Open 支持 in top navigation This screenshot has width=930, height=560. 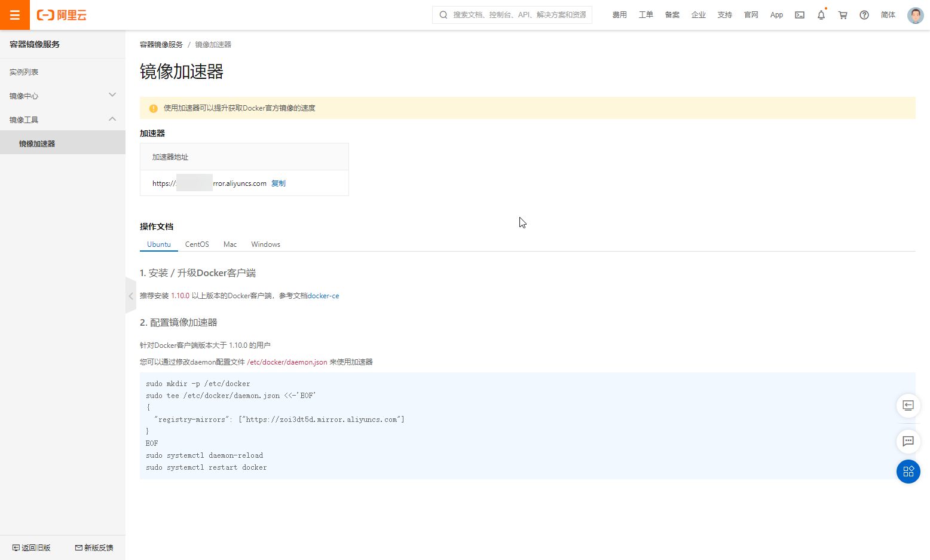pyautogui.click(x=724, y=15)
